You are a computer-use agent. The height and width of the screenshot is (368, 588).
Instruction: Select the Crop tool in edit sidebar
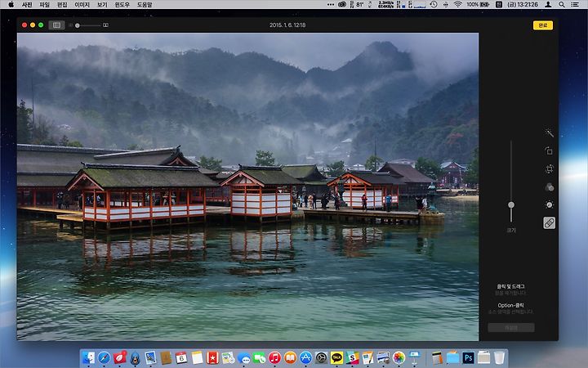(x=549, y=169)
